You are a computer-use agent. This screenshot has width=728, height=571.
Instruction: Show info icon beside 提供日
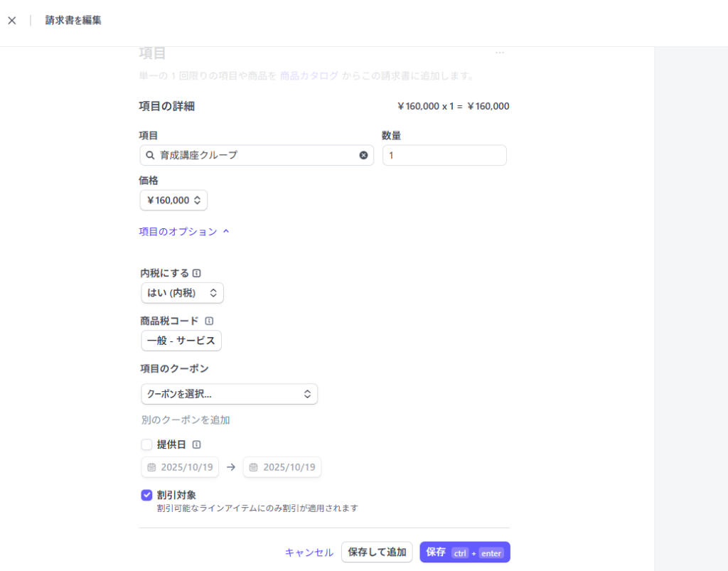(196, 445)
